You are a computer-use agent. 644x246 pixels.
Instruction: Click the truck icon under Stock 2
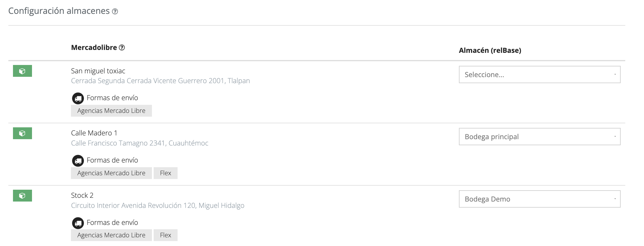[x=78, y=223]
